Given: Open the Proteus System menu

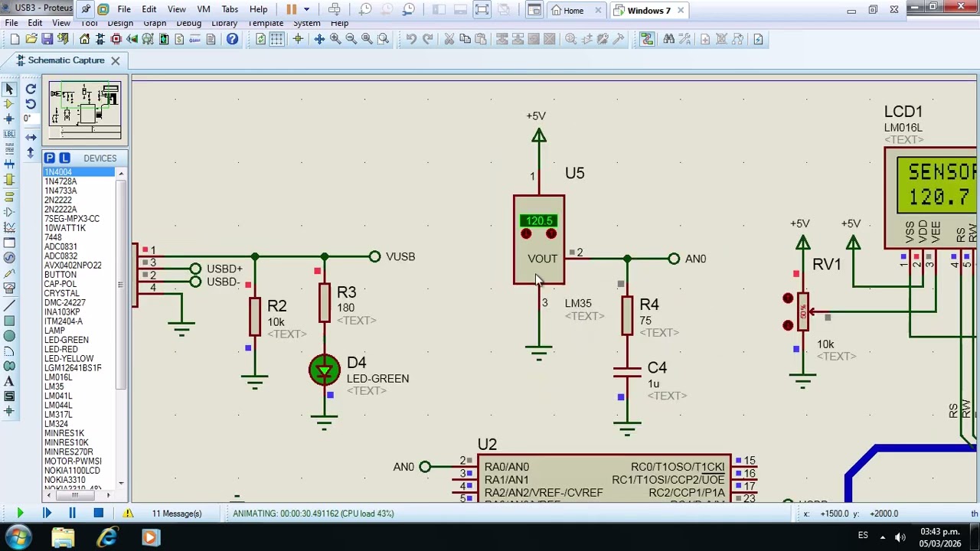Looking at the screenshot, I should pos(306,24).
